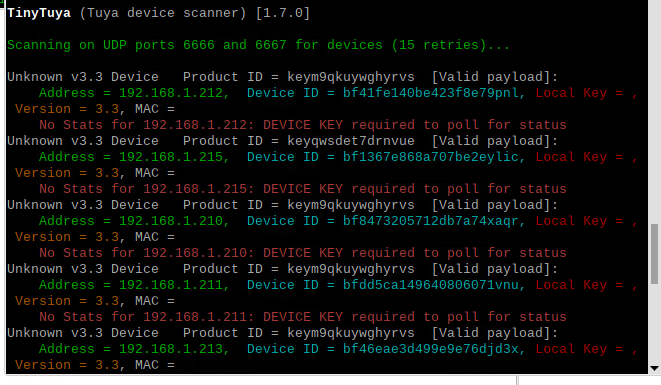Click green address 192.168.1.210

pyautogui.click(x=171, y=221)
